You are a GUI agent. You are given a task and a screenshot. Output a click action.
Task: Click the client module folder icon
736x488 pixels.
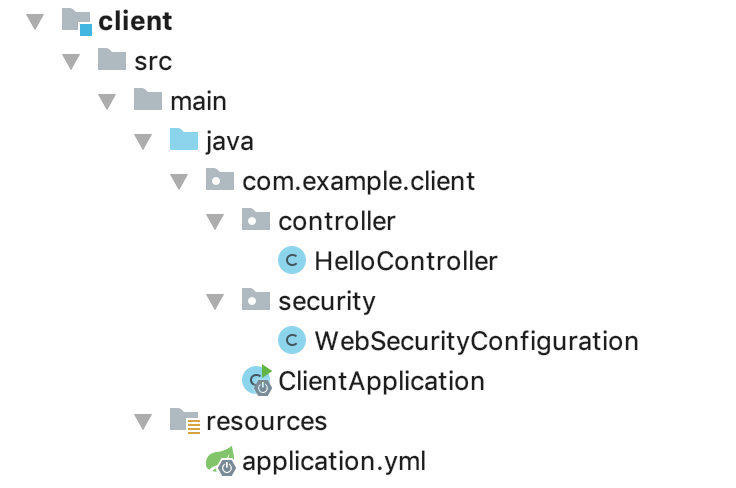tap(76, 20)
